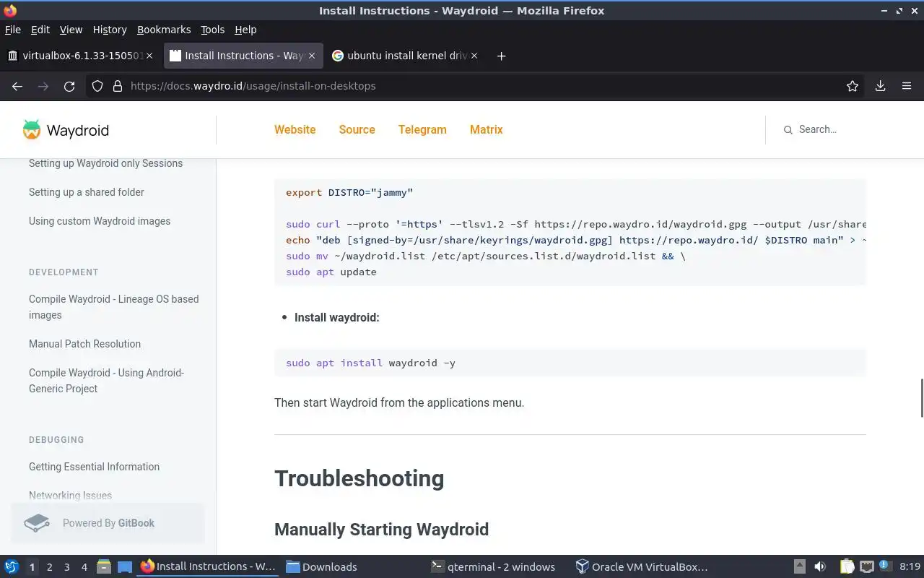Click the Matrix header link
The width and height of the screenshot is (924, 578).
[487, 130]
